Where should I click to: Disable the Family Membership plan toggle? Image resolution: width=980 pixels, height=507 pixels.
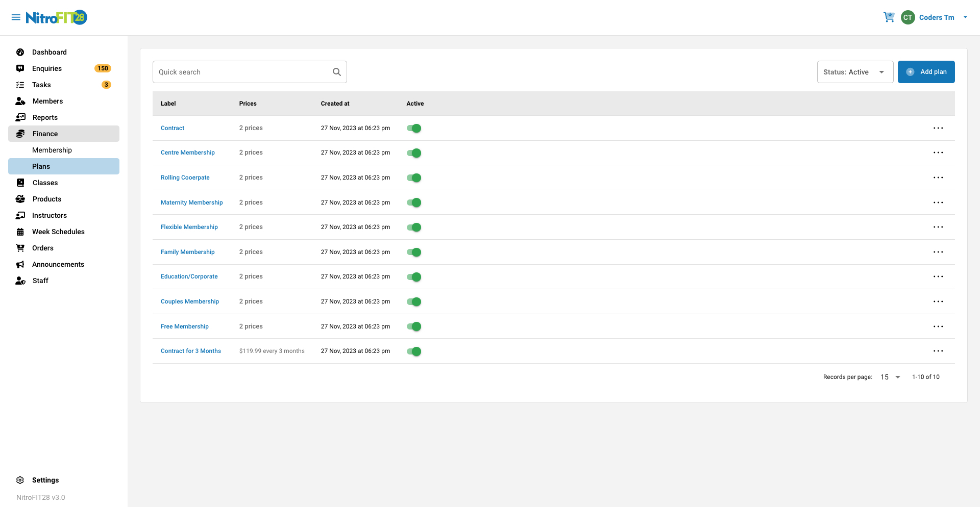pyautogui.click(x=414, y=252)
